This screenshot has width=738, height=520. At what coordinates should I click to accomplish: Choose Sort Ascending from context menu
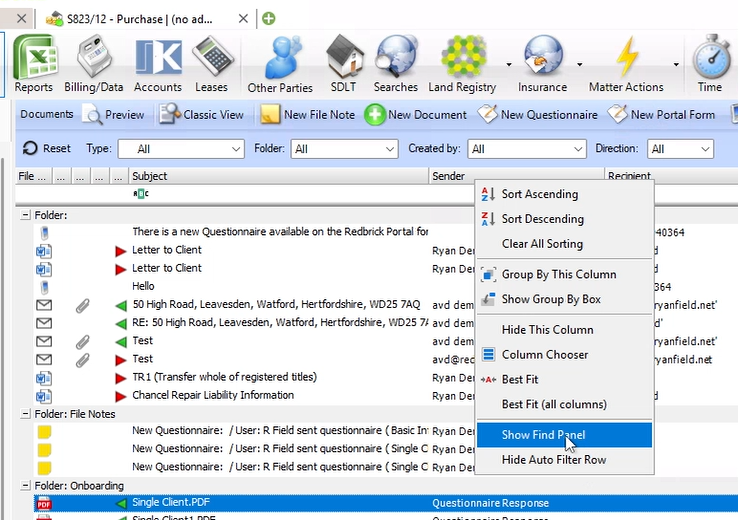point(539,194)
